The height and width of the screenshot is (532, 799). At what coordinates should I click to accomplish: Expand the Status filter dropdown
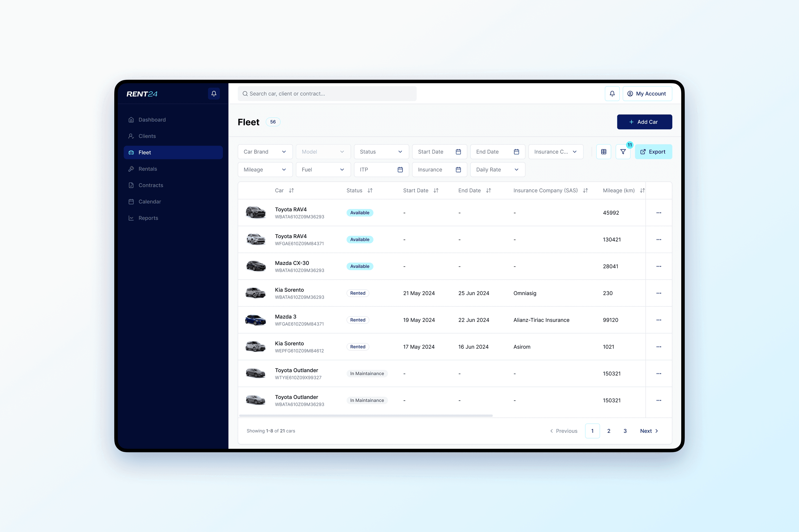click(x=381, y=152)
